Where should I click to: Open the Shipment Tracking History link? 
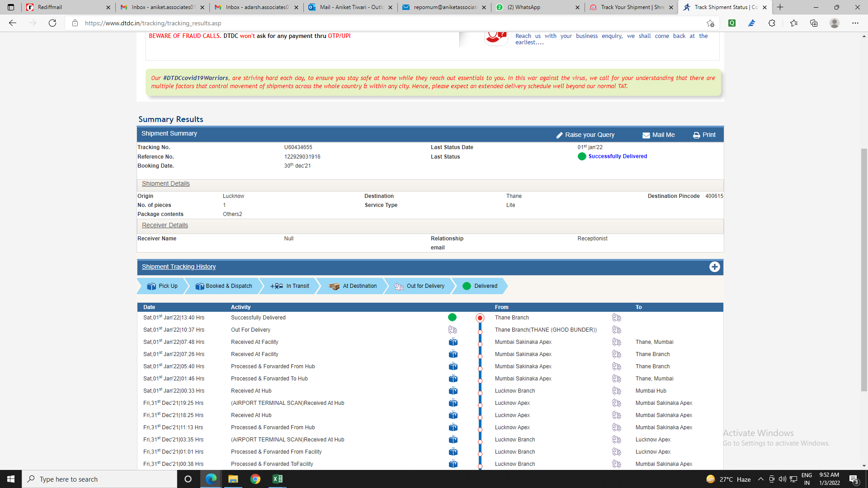(x=179, y=267)
